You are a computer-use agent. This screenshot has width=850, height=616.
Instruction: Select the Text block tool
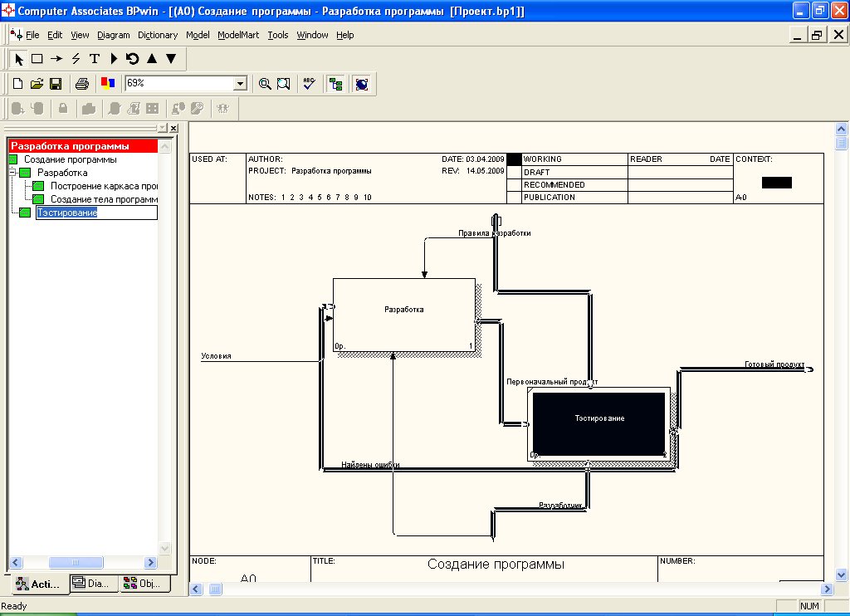(x=95, y=59)
